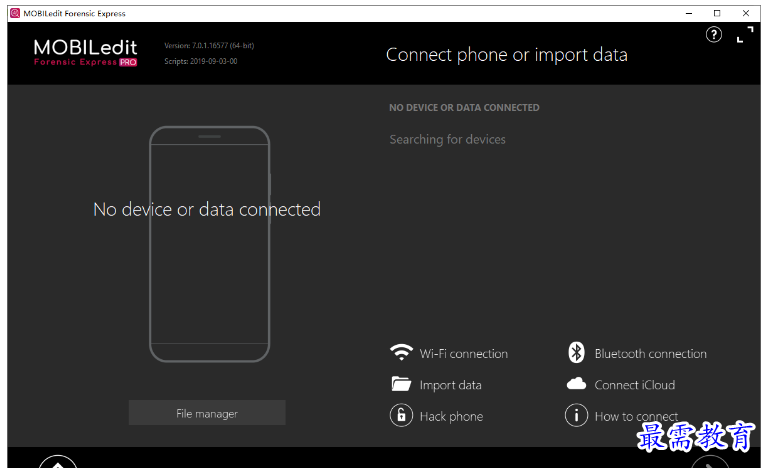Screen dimensions: 761x468
Task: Click the home icon at bottom left
Action: (58, 462)
